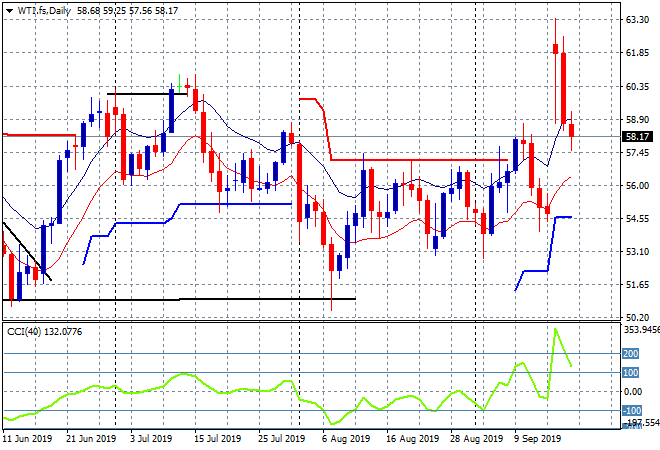Click the 15 Jul 2019 date label
Image resolution: width=660 pixels, height=450 pixels.
[217, 439]
